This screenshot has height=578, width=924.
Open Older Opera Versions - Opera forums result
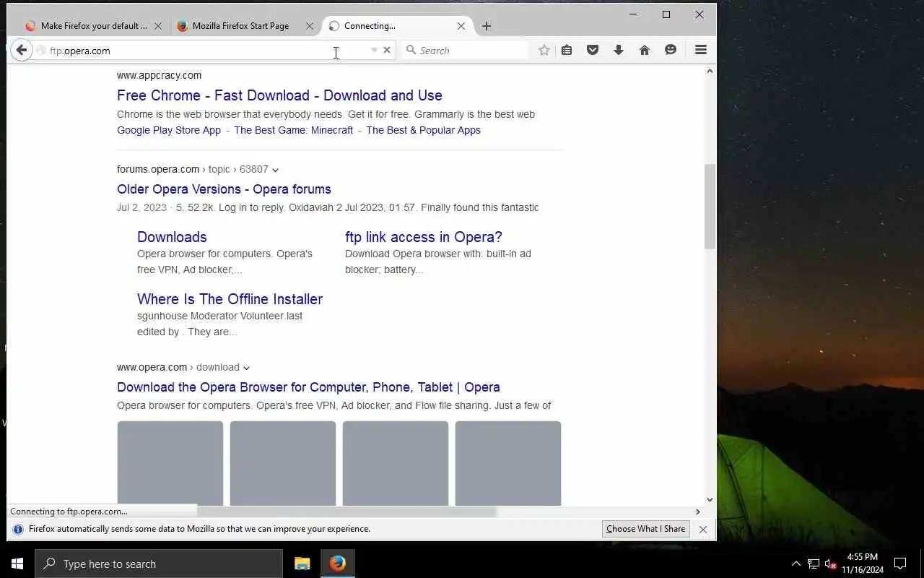coord(224,189)
